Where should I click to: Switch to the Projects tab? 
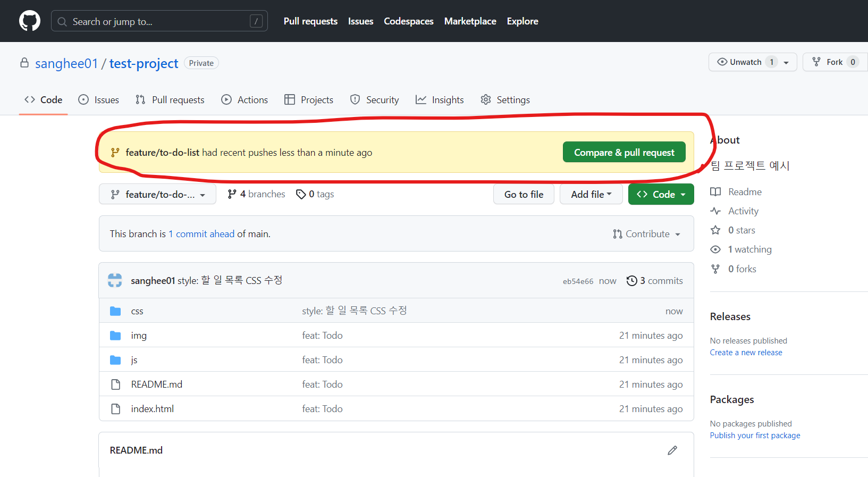309,100
